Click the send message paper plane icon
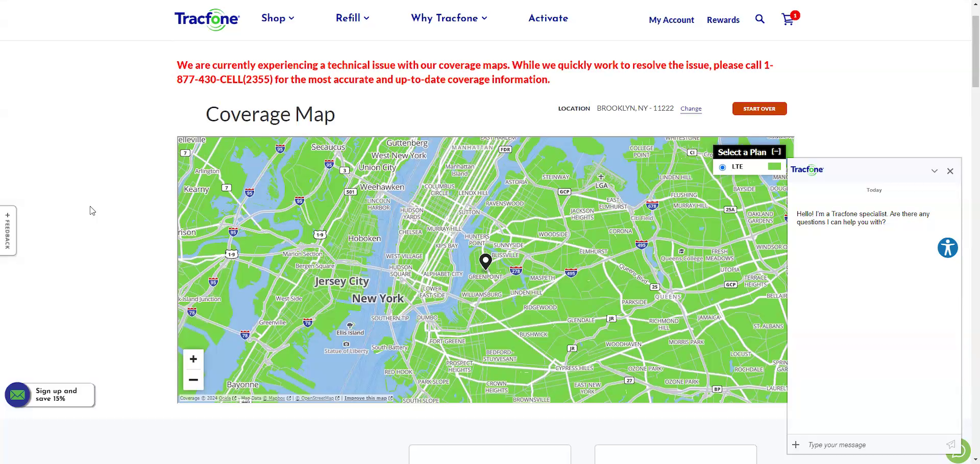Image resolution: width=980 pixels, height=464 pixels. coord(950,445)
